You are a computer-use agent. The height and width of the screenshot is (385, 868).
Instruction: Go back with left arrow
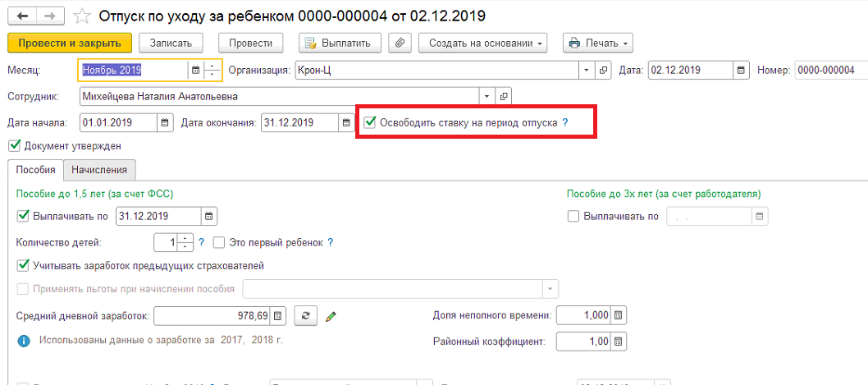coord(23,16)
